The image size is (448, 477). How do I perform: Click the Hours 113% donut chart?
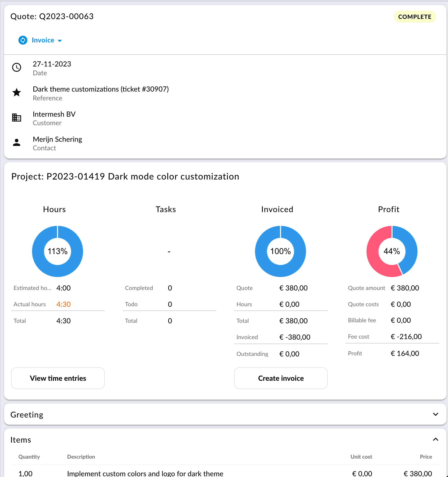point(57,251)
